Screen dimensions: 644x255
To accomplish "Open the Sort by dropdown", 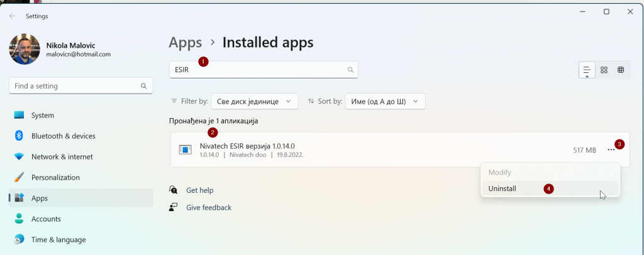I will [x=386, y=101].
